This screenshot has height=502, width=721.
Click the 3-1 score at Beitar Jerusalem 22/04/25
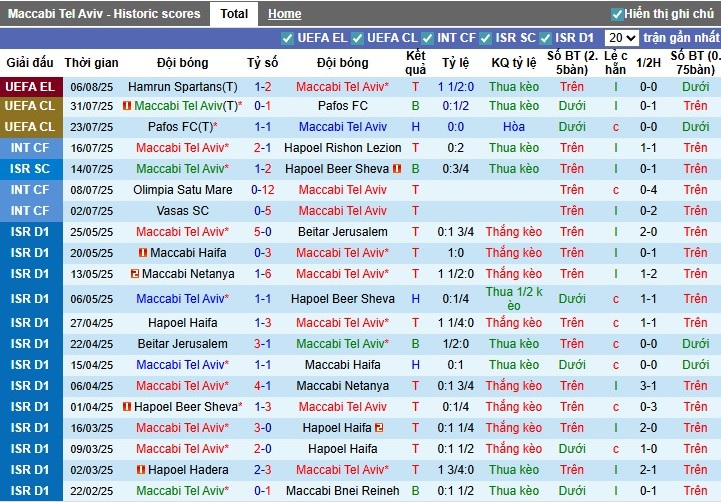pos(263,344)
